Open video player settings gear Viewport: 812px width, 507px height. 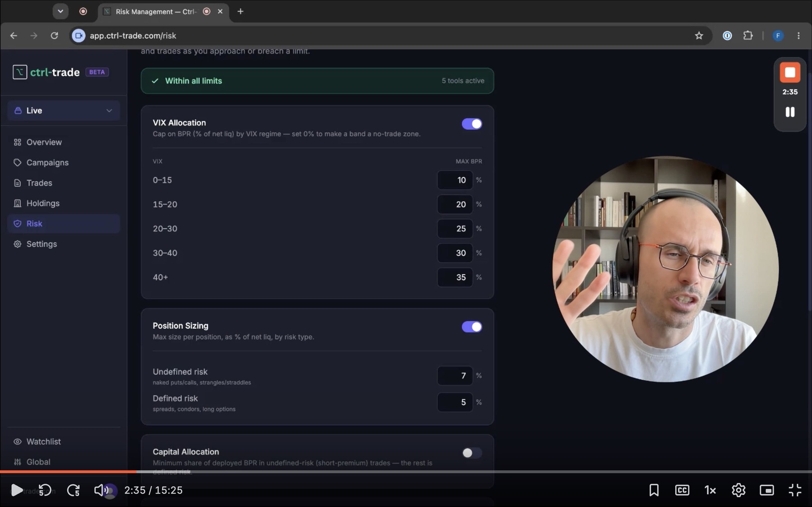738,490
